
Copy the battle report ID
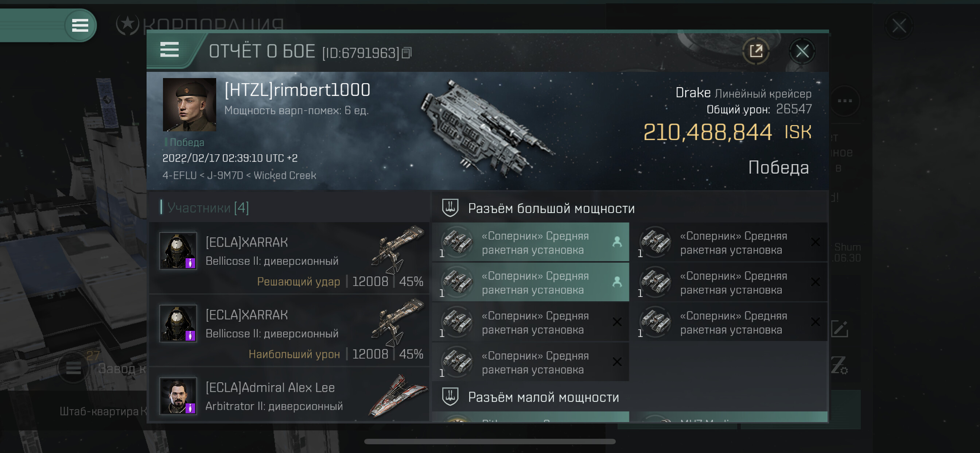click(x=407, y=53)
